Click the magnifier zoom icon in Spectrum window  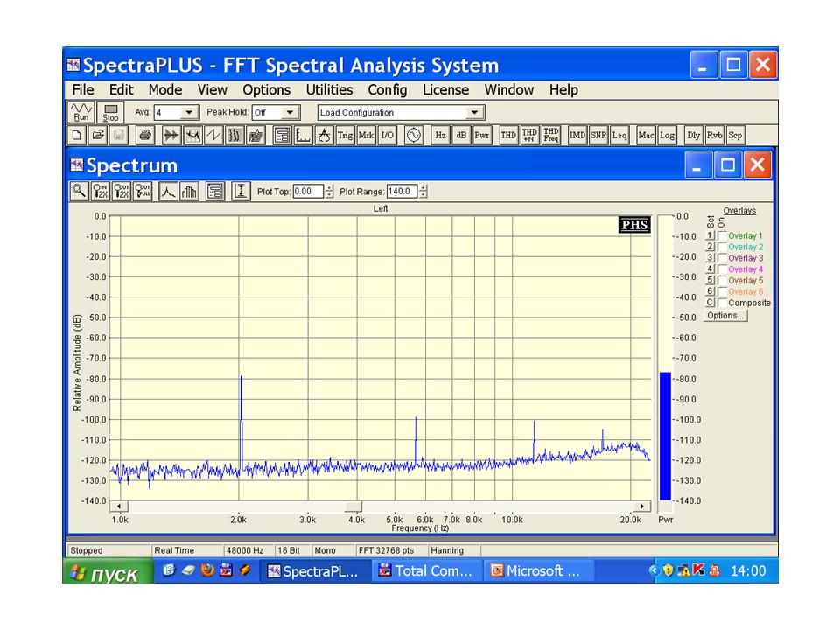(80, 191)
